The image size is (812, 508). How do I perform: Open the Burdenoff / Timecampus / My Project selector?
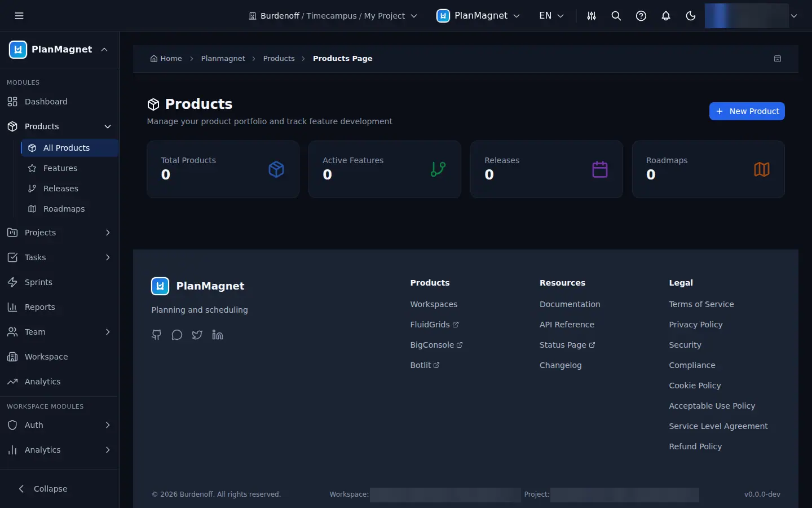pos(333,16)
